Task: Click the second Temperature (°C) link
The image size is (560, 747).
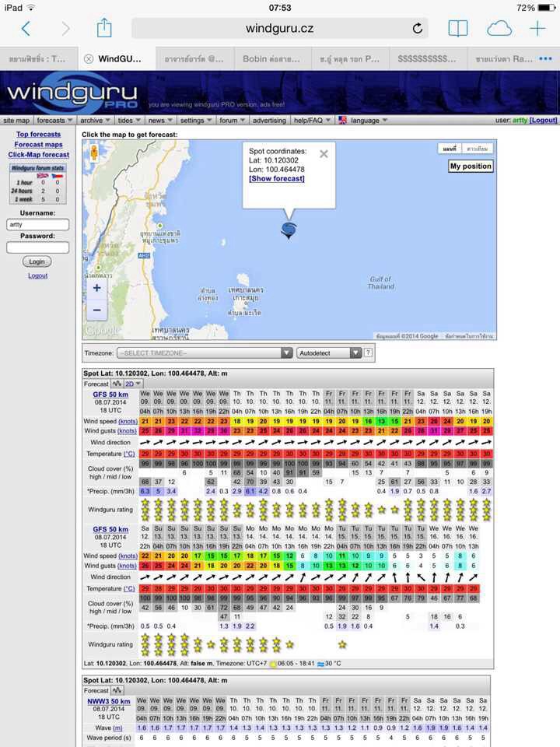Action: coord(129,589)
